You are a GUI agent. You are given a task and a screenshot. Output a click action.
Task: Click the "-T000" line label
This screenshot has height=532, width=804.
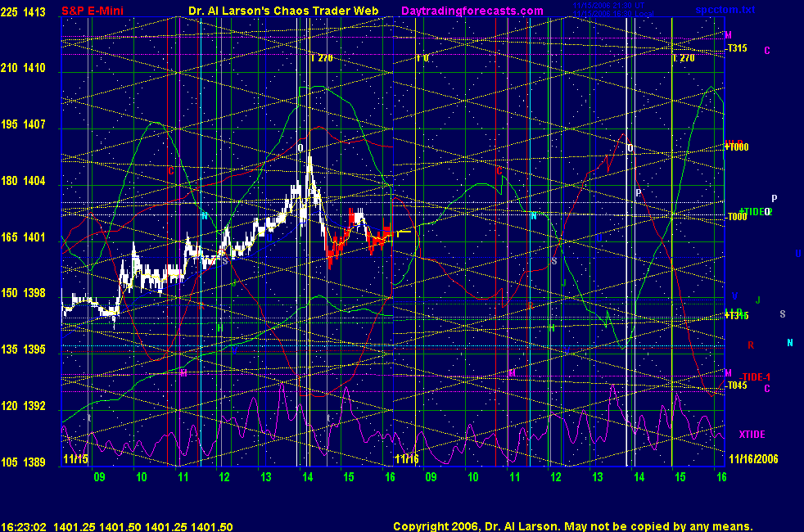point(737,217)
